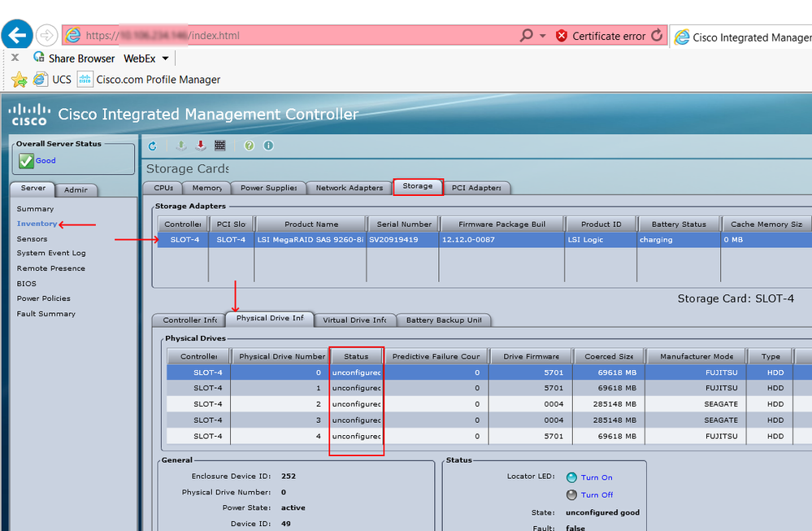
Task: Open Remote Presence in the sidebar
Action: tap(50, 268)
